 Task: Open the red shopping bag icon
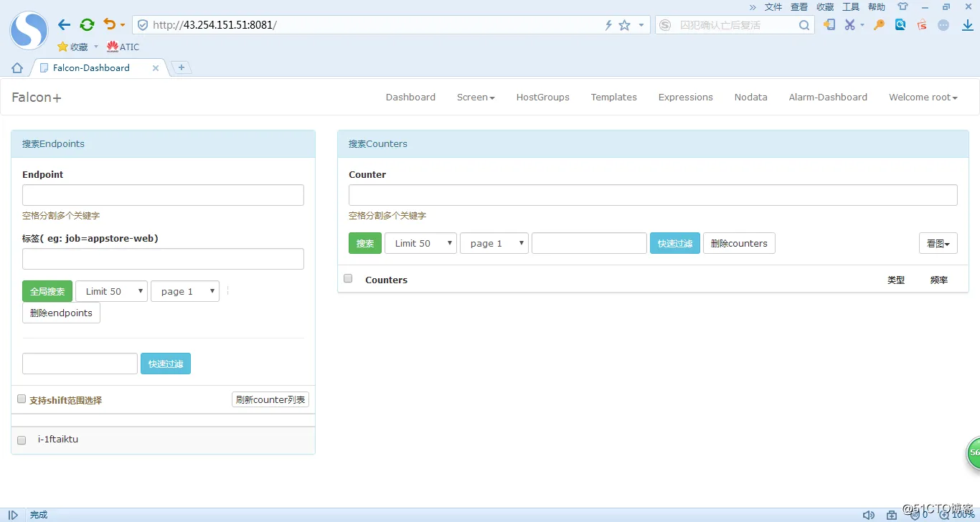pyautogui.click(x=922, y=24)
